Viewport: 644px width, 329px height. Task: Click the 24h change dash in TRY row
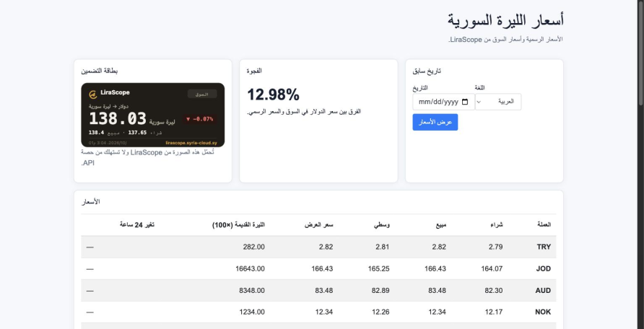coord(90,247)
